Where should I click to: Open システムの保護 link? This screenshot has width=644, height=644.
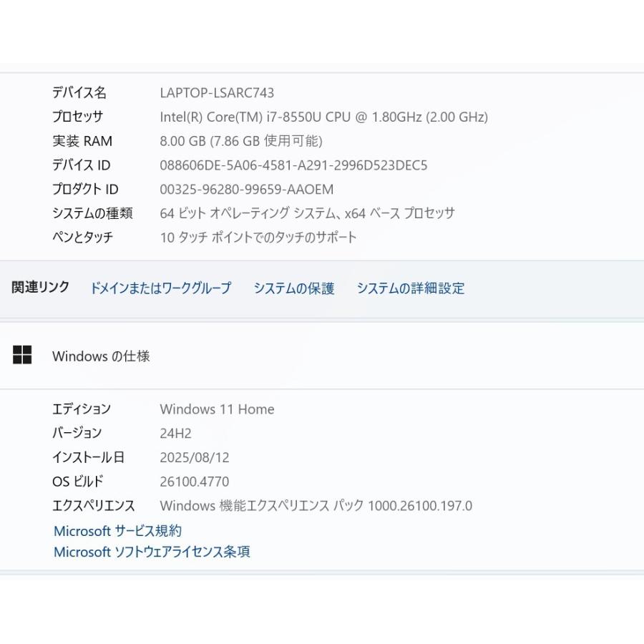(x=293, y=288)
